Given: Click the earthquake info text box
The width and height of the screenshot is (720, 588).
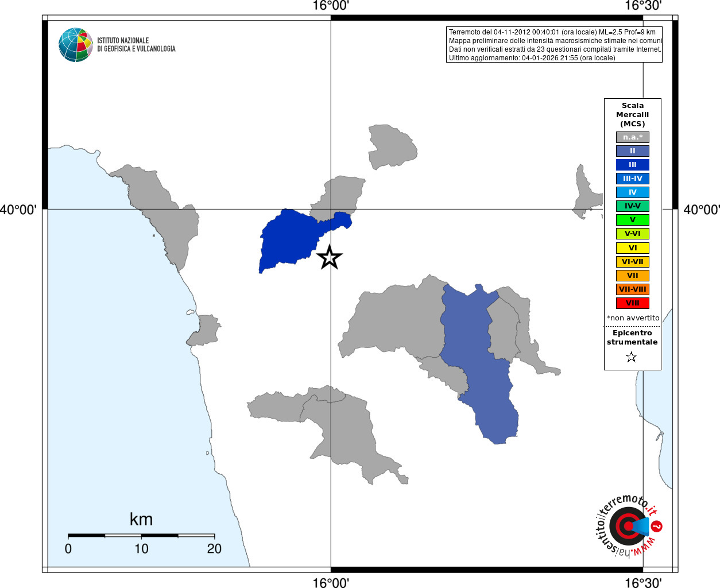Looking at the screenshot, I should (554, 45).
